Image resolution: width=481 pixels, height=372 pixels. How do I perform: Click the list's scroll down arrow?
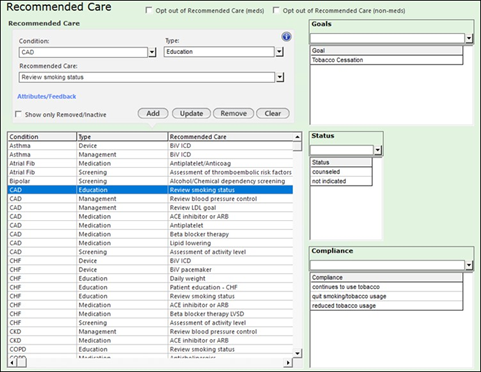click(297, 353)
